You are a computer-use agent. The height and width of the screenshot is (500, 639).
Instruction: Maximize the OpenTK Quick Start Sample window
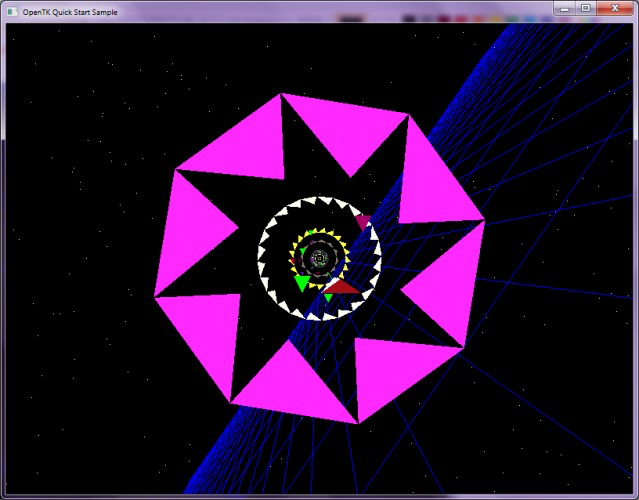586,9
